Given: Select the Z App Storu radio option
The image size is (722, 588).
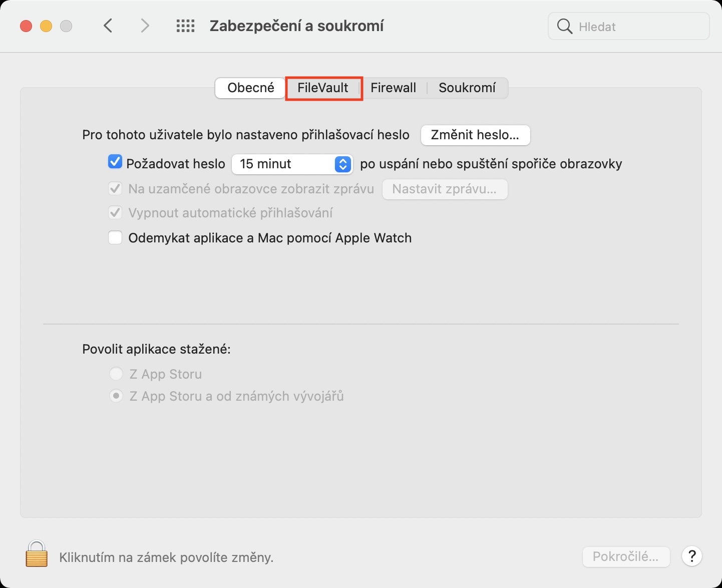Looking at the screenshot, I should coord(116,374).
